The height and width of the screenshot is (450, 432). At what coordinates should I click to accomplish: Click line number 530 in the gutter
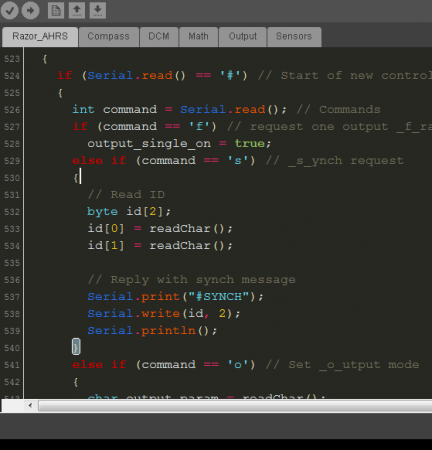pyautogui.click(x=12, y=178)
